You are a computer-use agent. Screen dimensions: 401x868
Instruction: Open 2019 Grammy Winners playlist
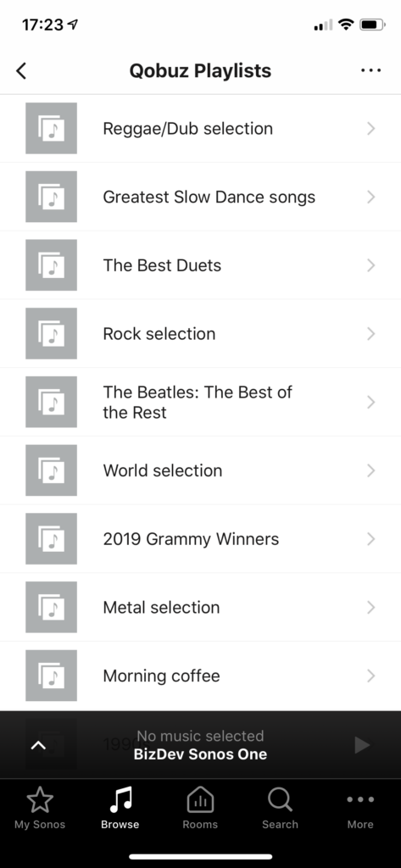200,539
